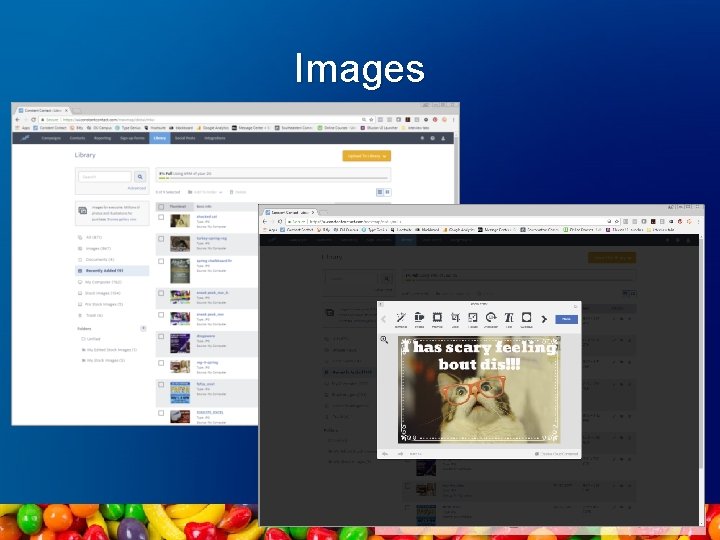Click the browser back arrow in the back window
The image size is (720, 540).
click(18, 119)
